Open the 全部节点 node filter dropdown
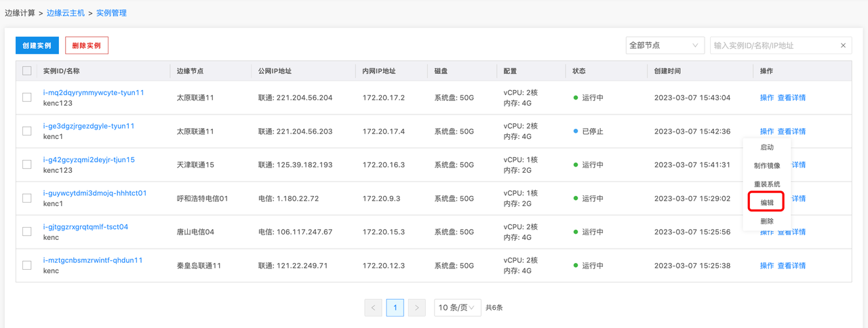Screen dimensions: 868x328 pos(663,45)
